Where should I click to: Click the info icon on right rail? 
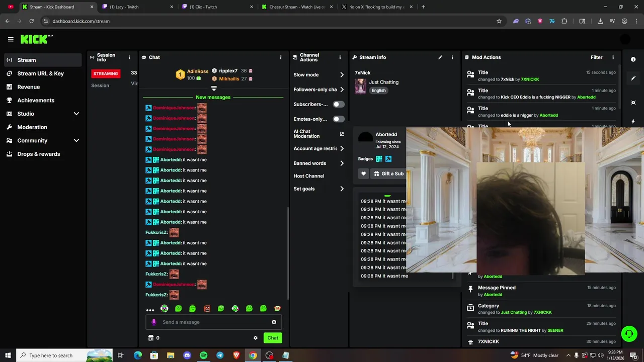pyautogui.click(x=633, y=59)
